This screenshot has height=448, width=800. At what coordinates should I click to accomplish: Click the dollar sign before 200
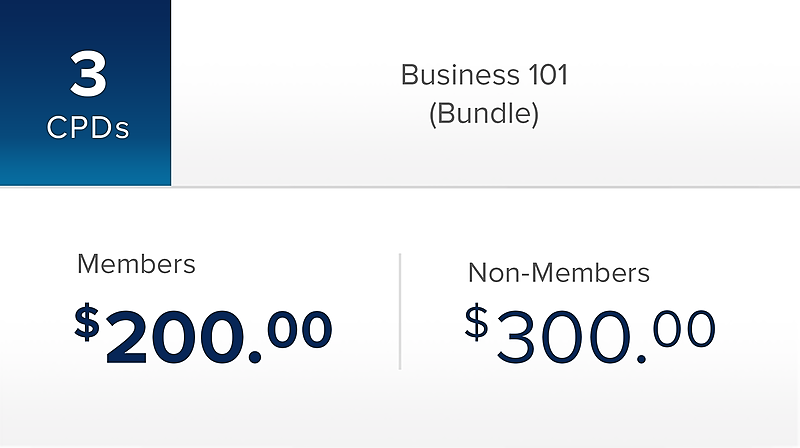pos(87,320)
